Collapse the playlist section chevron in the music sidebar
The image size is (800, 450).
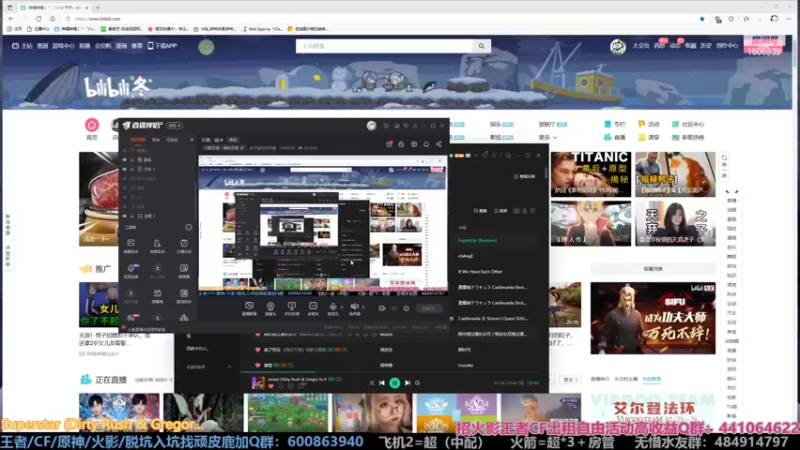229,367
